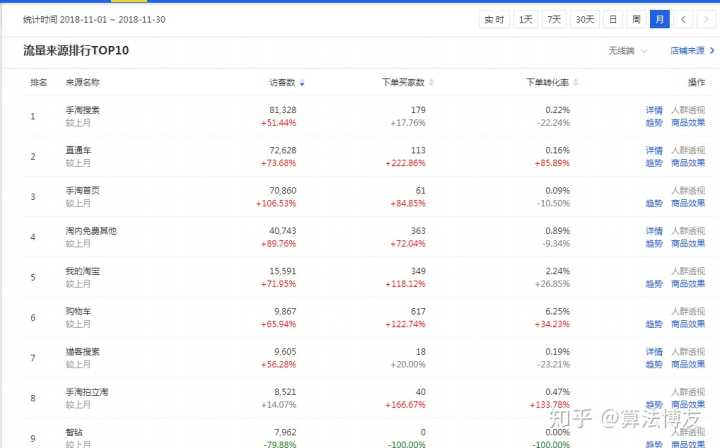Open 商品效果 for 淘内免费其他 row

click(688, 243)
